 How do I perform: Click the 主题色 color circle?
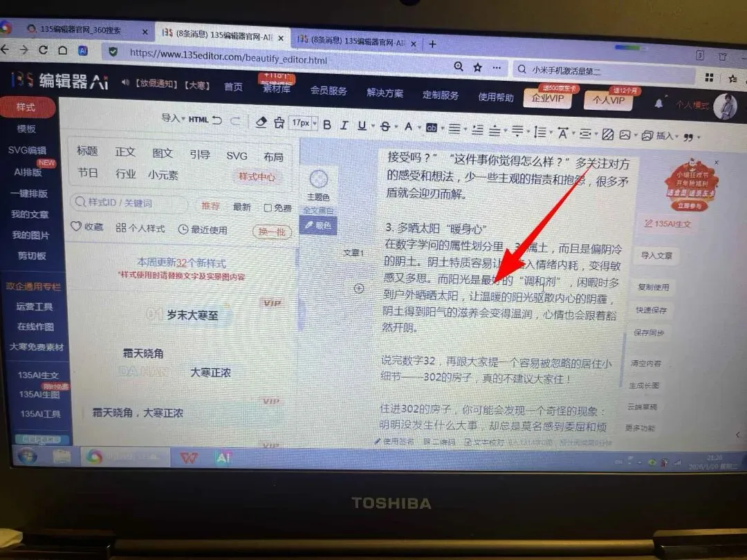(x=319, y=179)
